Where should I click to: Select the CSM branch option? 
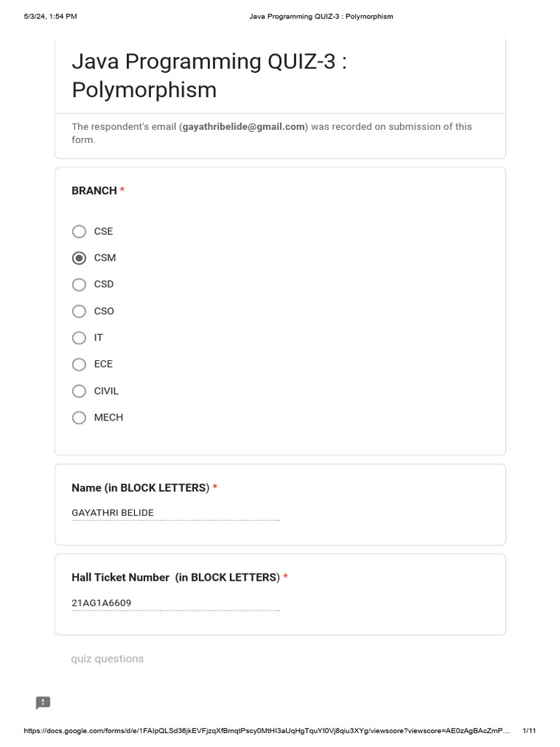click(79, 258)
